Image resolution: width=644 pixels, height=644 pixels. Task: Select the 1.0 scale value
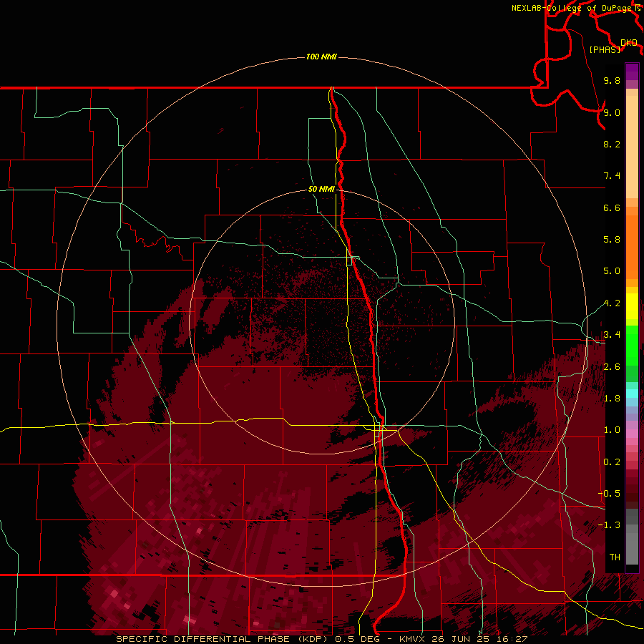tap(612, 430)
